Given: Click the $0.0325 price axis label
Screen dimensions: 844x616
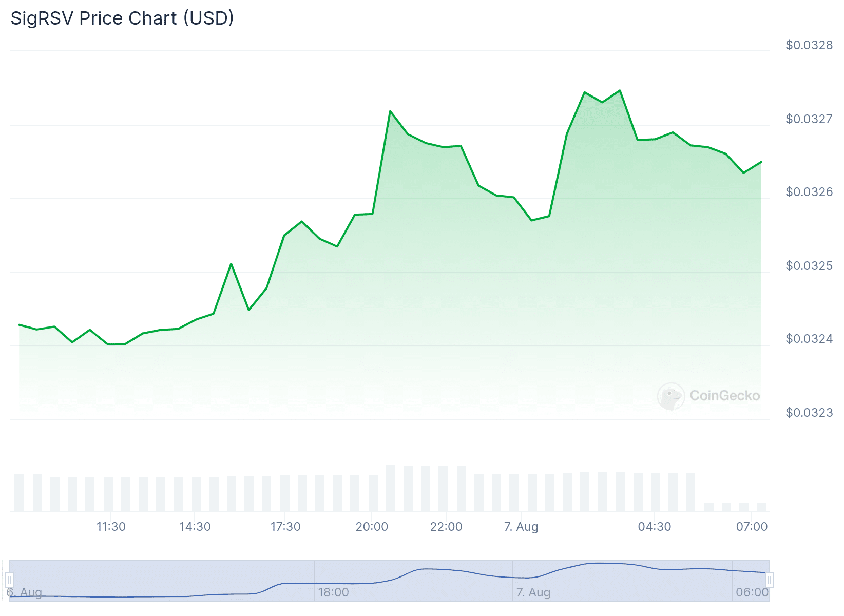Looking at the screenshot, I should click(809, 266).
